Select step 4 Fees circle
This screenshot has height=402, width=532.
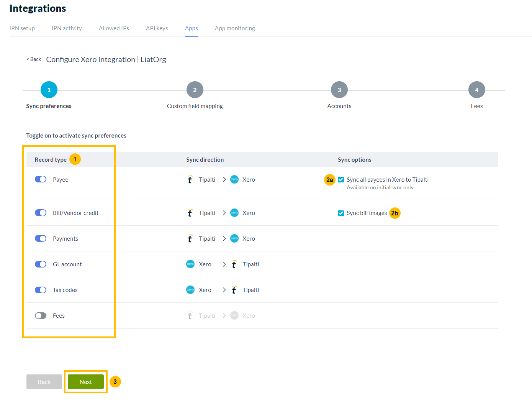[x=476, y=89]
